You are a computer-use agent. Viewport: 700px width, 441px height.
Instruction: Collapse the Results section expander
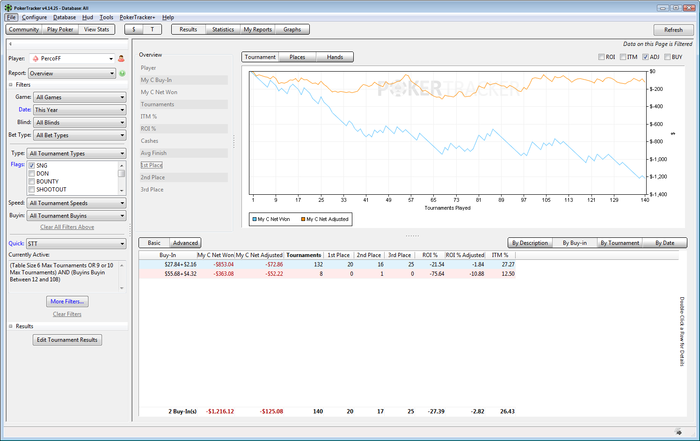(11, 326)
